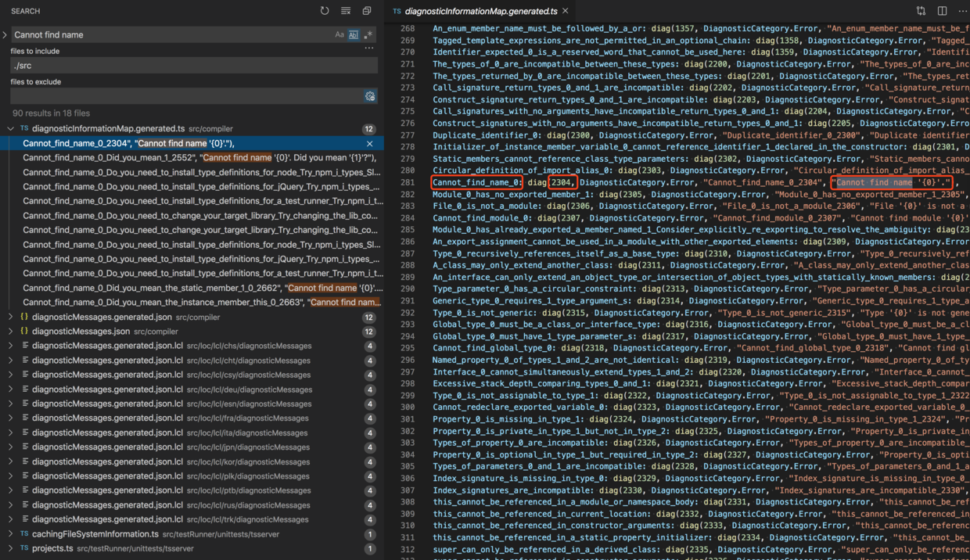This screenshot has height=560, width=970.
Task: Toggle Match Case (Aa) option
Action: click(x=339, y=34)
